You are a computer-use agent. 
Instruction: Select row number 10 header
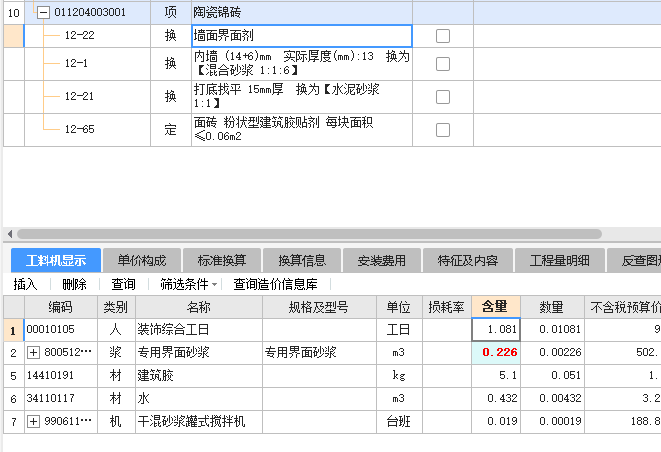(x=14, y=12)
